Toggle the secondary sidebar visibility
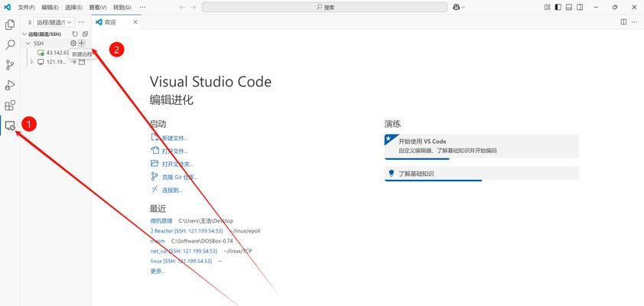 point(580,7)
